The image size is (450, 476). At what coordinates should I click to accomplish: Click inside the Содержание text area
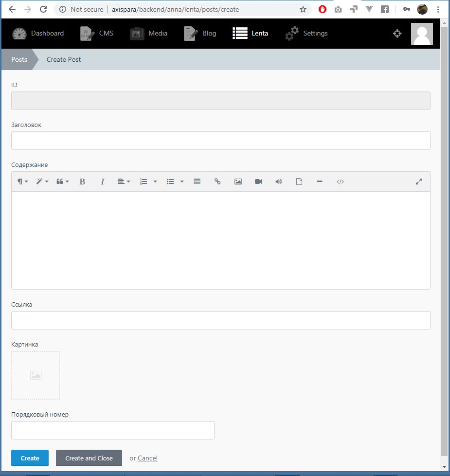coord(220,240)
